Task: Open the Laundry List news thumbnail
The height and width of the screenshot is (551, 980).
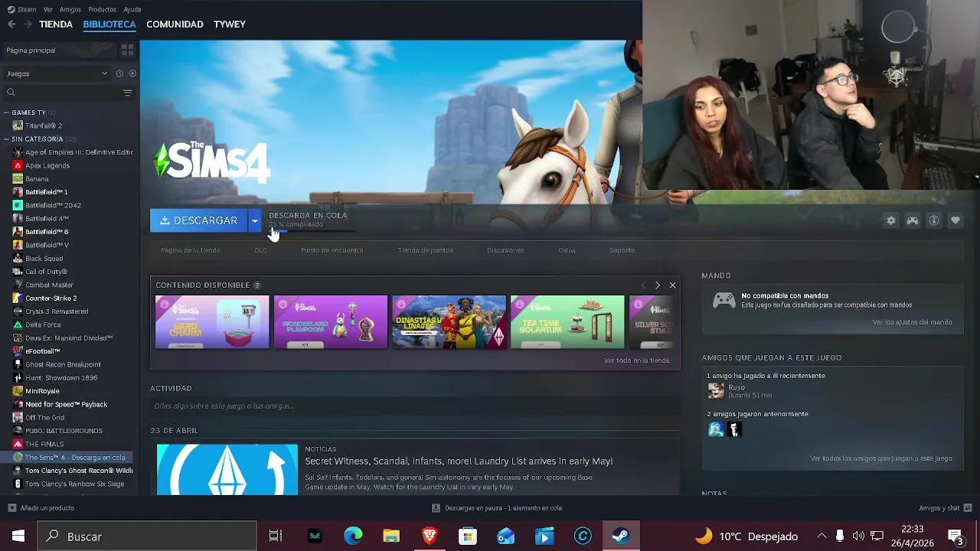Action: point(227,469)
